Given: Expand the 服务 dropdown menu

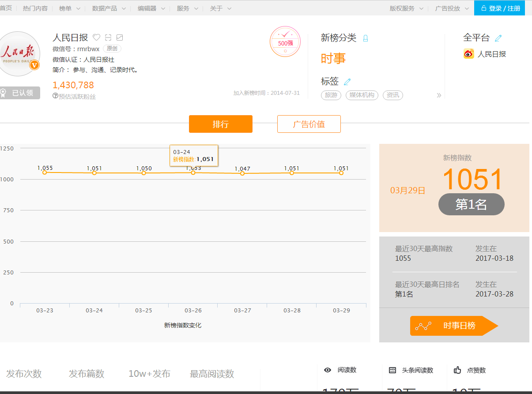Looking at the screenshot, I should [188, 8].
